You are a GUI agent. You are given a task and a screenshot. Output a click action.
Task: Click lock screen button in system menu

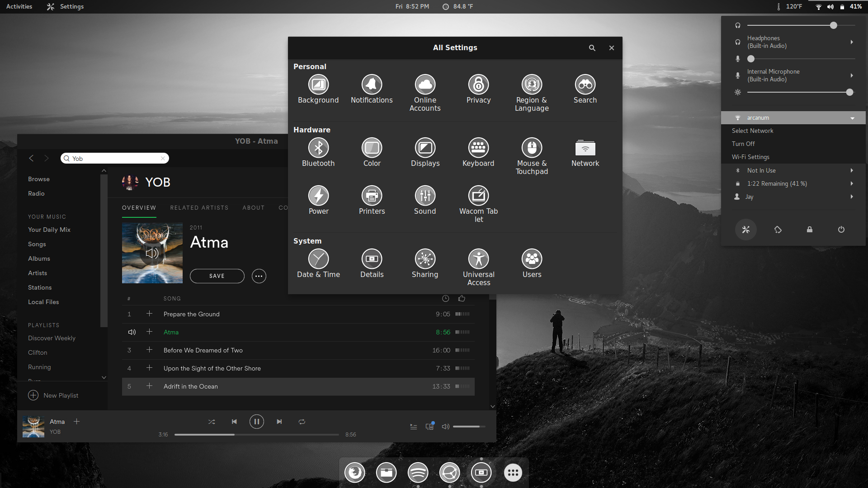809,230
